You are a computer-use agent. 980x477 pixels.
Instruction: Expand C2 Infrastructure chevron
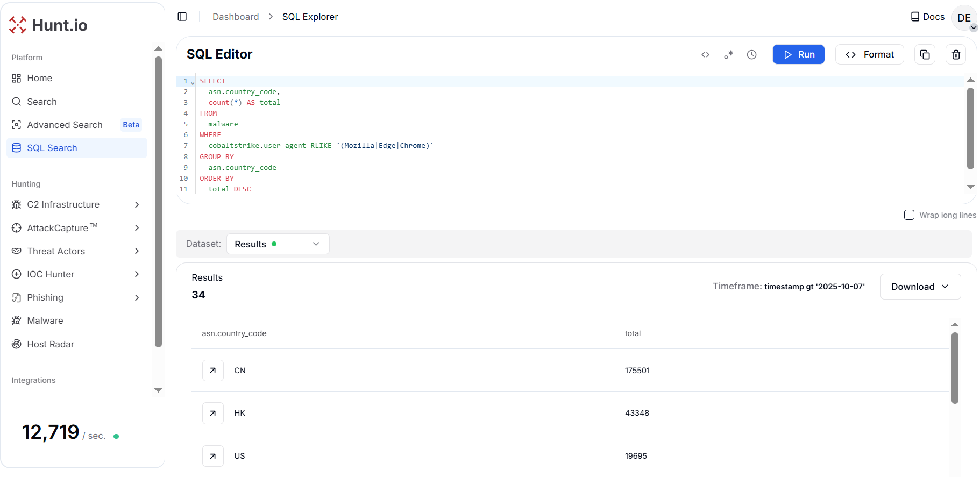[x=137, y=204]
